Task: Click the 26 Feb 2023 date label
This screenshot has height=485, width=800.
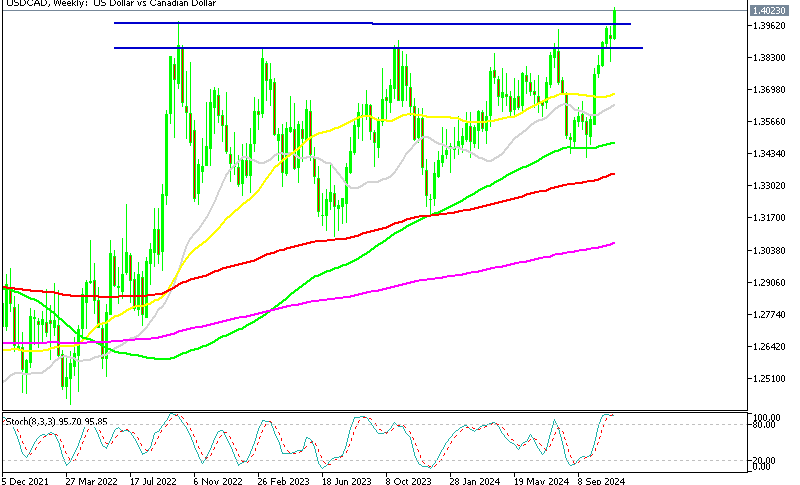Action: [283, 480]
